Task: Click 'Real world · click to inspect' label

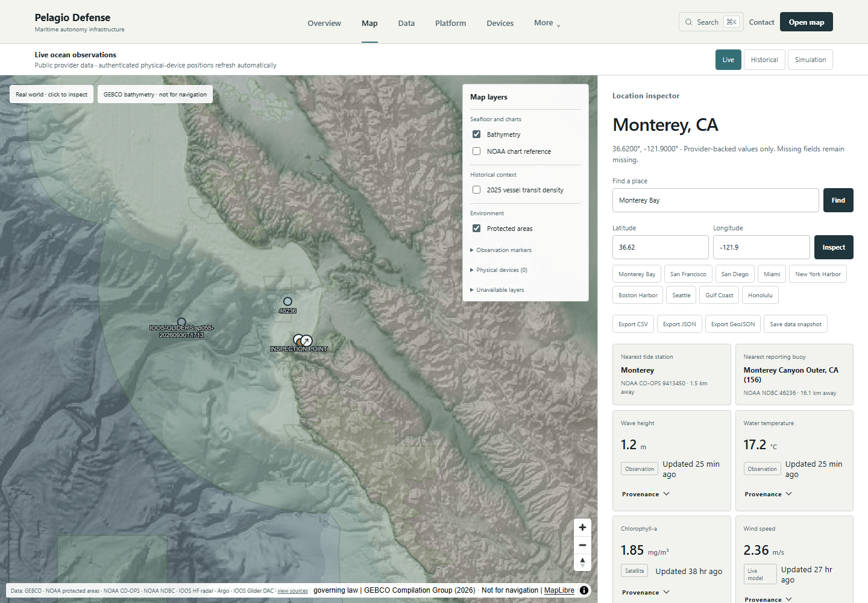Action: pyautogui.click(x=51, y=94)
